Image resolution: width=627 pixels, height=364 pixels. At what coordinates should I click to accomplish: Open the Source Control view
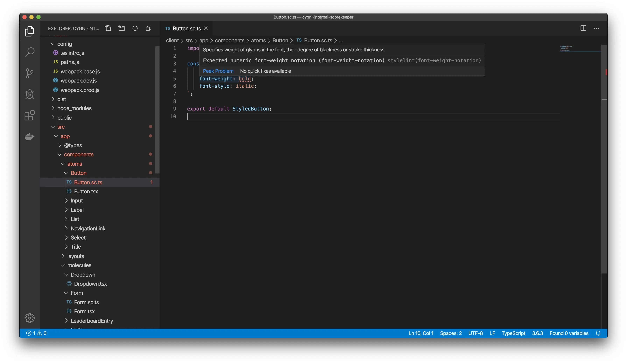point(30,73)
